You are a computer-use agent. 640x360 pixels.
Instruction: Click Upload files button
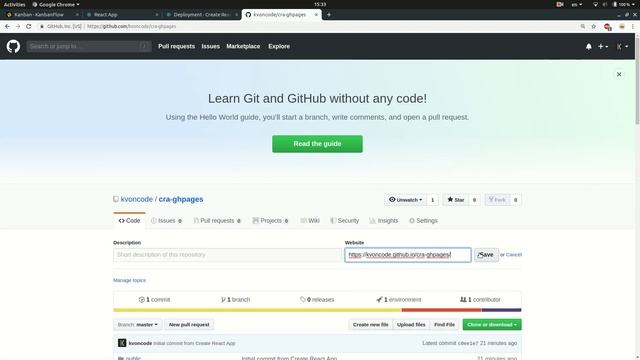[411, 324]
